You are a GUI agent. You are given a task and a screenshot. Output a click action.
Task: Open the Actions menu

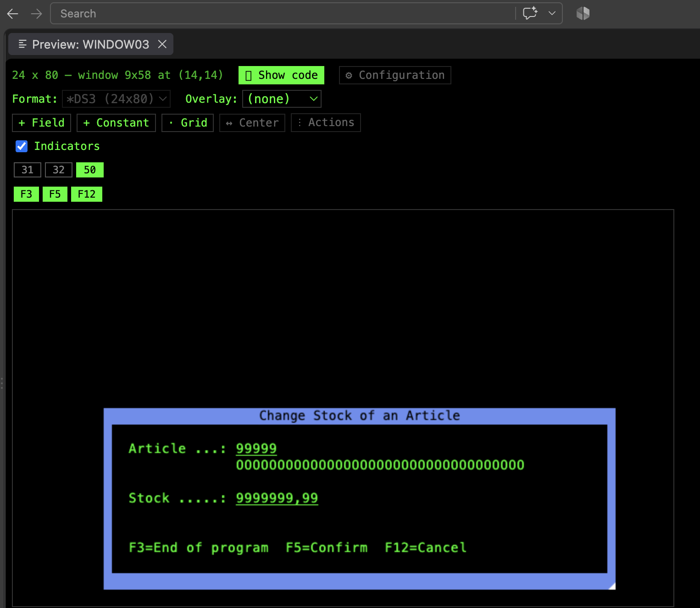click(x=326, y=122)
